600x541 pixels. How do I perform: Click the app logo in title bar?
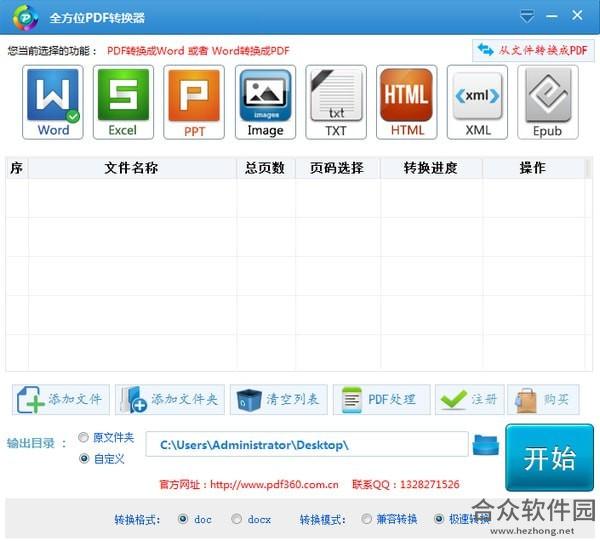point(25,18)
